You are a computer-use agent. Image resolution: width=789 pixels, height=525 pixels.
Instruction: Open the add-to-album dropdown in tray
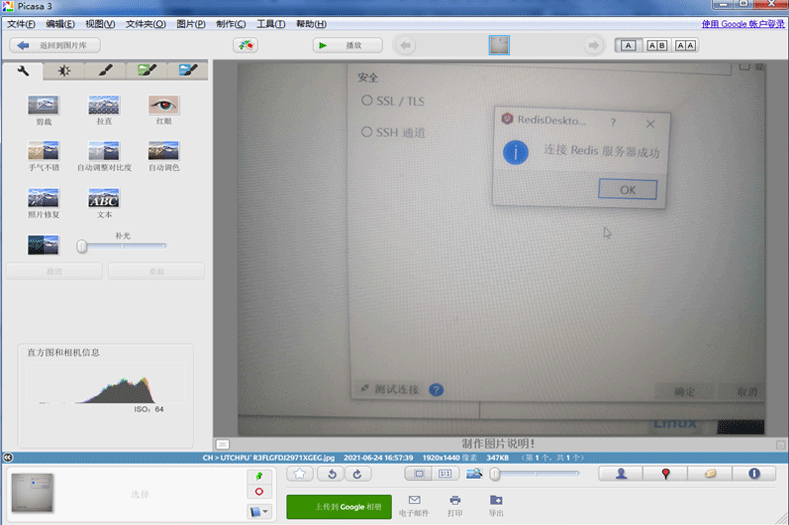coord(259,512)
